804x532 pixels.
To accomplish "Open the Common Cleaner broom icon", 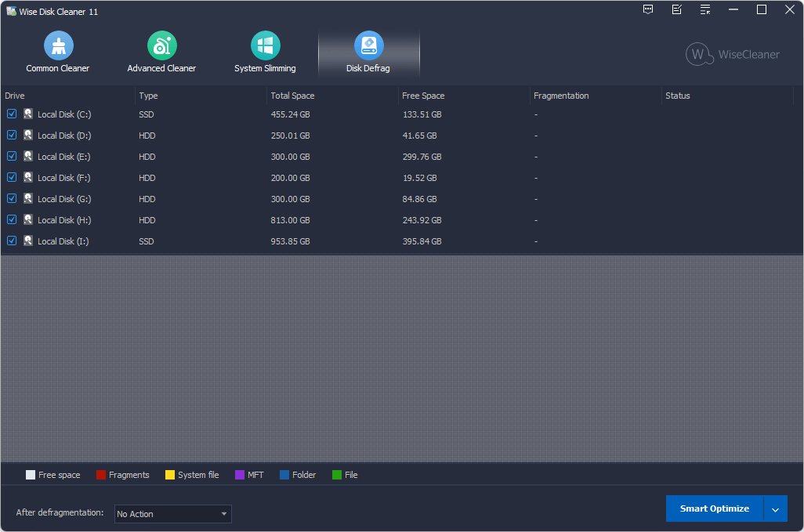I will (x=59, y=45).
